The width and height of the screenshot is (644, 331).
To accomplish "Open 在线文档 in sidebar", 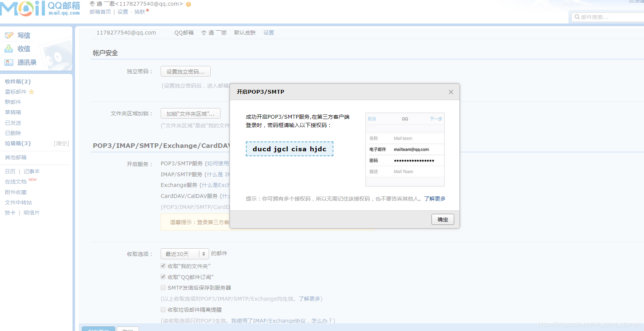I will (16, 182).
